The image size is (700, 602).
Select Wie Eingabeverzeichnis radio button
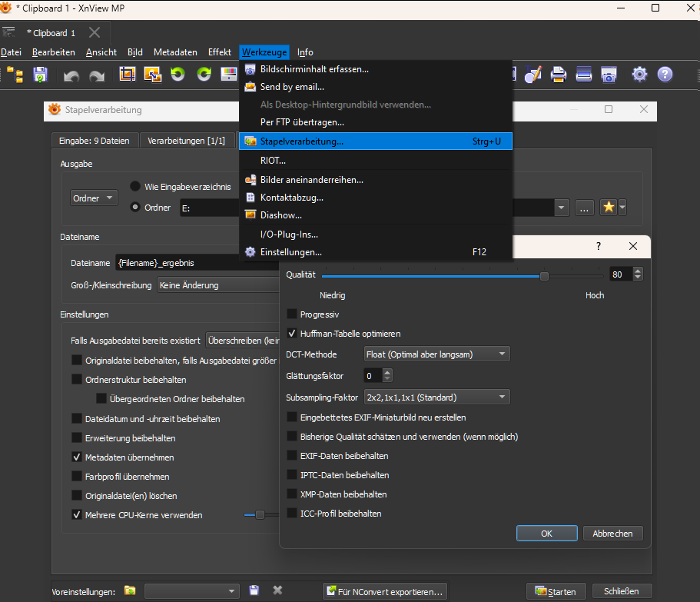(134, 186)
